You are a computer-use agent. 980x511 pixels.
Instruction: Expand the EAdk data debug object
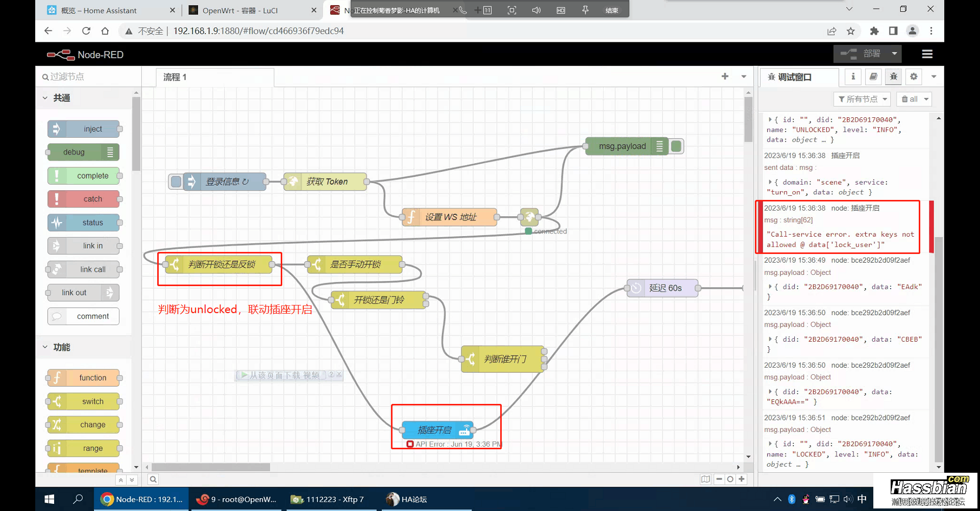[x=770, y=287]
